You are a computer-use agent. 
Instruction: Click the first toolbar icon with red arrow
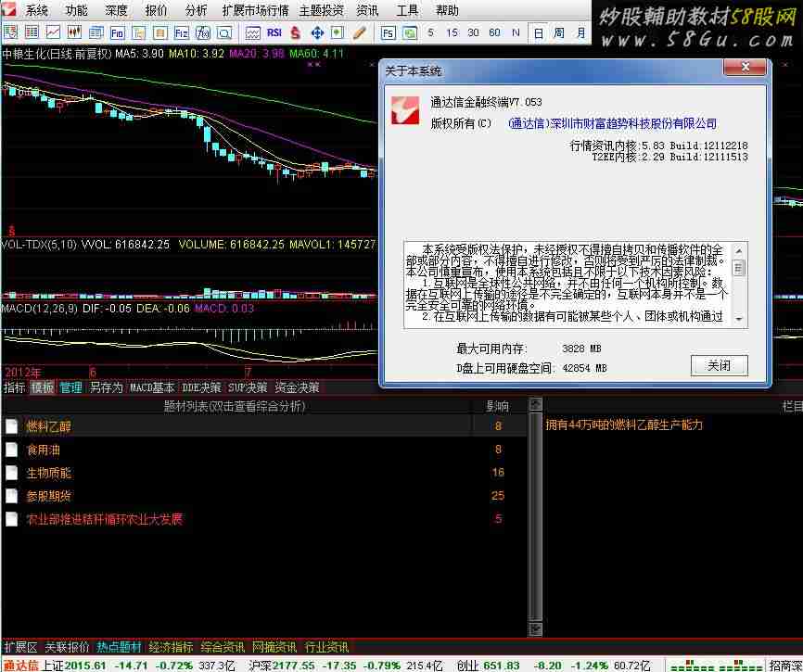pos(10,32)
